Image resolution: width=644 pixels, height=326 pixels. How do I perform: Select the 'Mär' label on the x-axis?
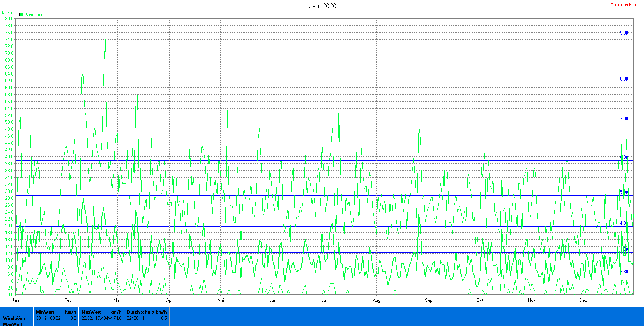pos(117,300)
